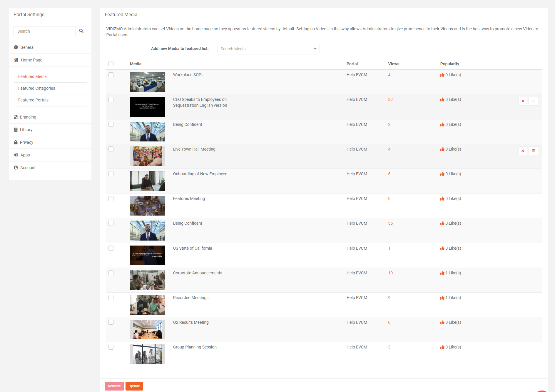Click the Portal Settings search field
Screen dimensions: 555x392
tap(45, 31)
